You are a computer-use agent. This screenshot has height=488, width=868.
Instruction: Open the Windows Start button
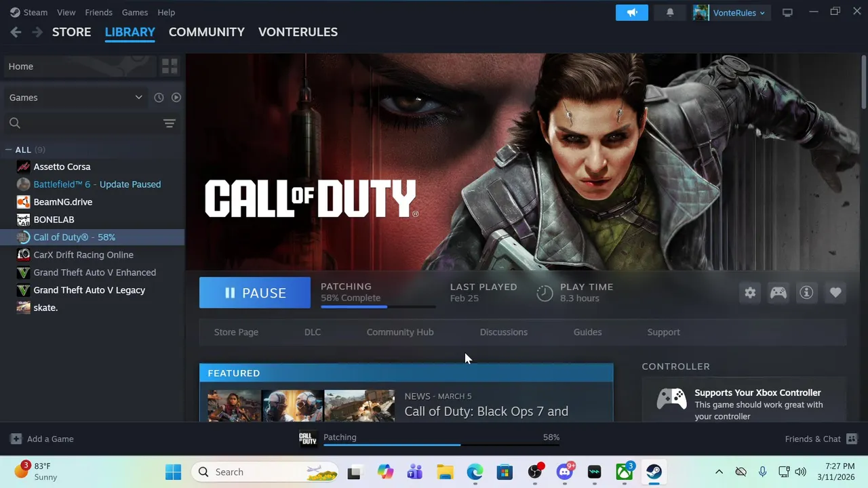[174, 472]
